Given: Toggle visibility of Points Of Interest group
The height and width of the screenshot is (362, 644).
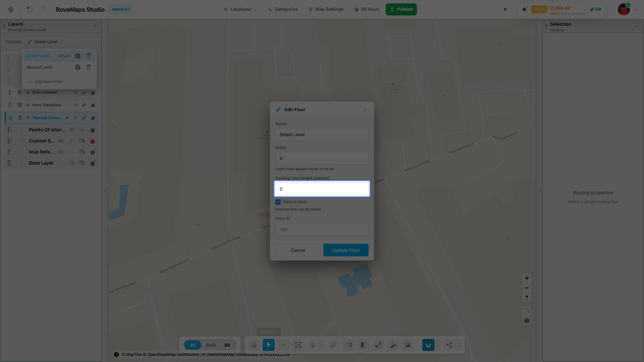Looking at the screenshot, I should pos(82,130).
